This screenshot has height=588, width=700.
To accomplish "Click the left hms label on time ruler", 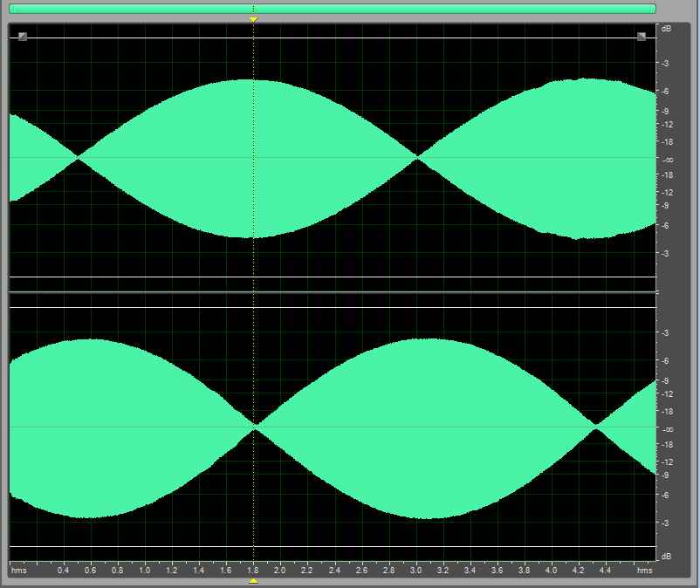I will tap(18, 571).
